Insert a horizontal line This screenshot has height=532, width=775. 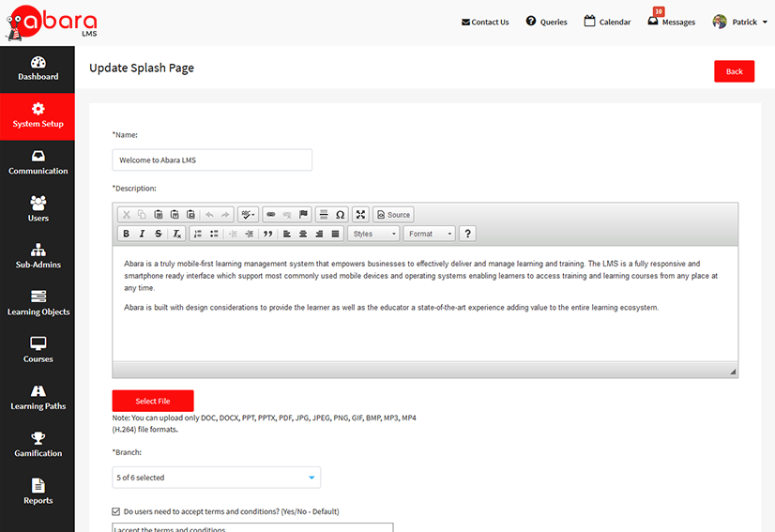(324, 215)
